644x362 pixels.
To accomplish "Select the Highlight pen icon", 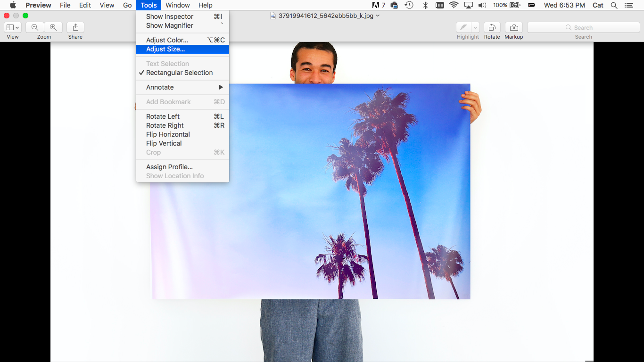I will pos(463,27).
